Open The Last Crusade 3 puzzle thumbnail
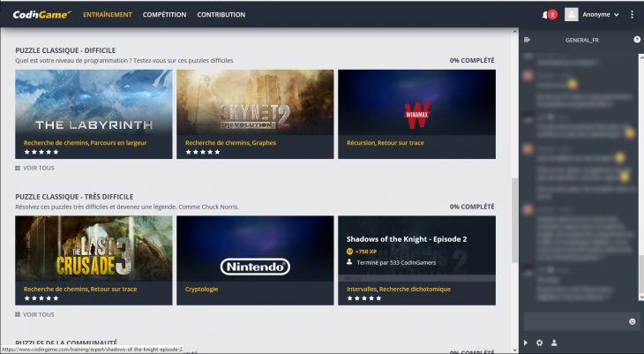This screenshot has width=644, height=354. click(94, 249)
